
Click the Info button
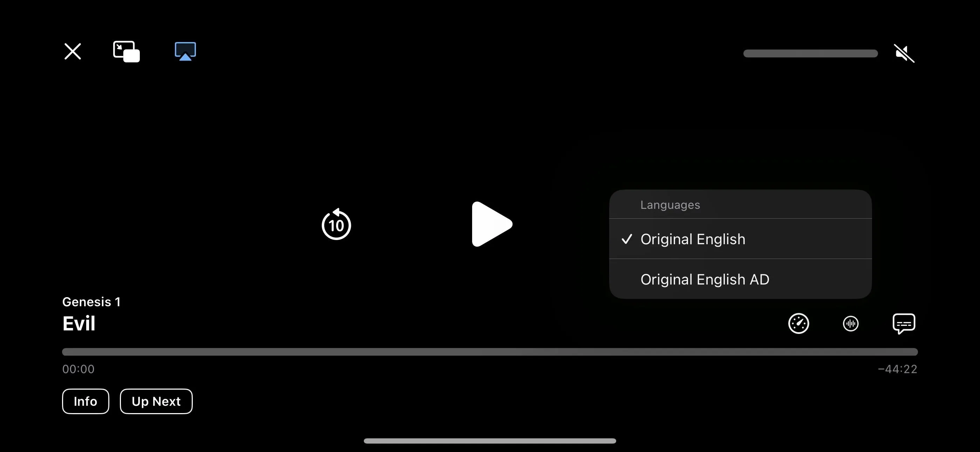click(86, 401)
